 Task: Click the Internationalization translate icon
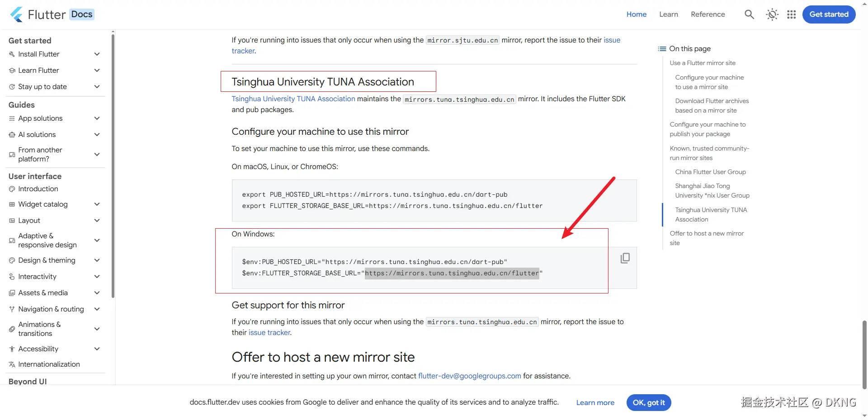click(x=12, y=364)
